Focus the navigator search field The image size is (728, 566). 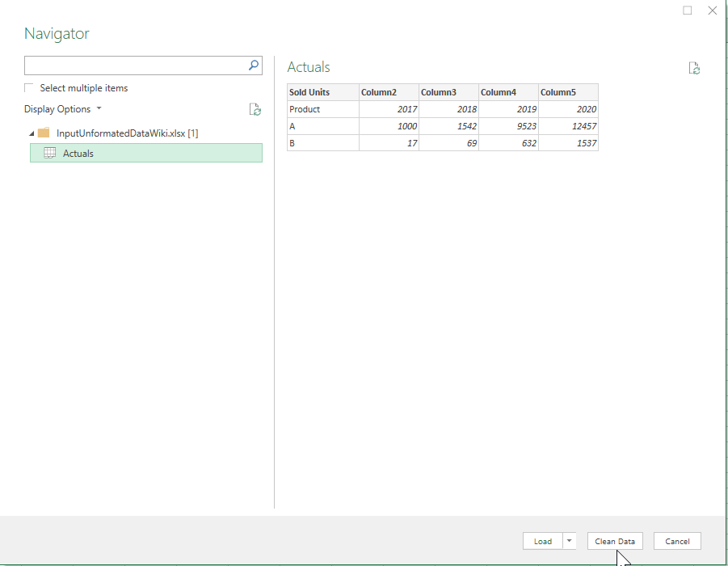click(x=133, y=65)
